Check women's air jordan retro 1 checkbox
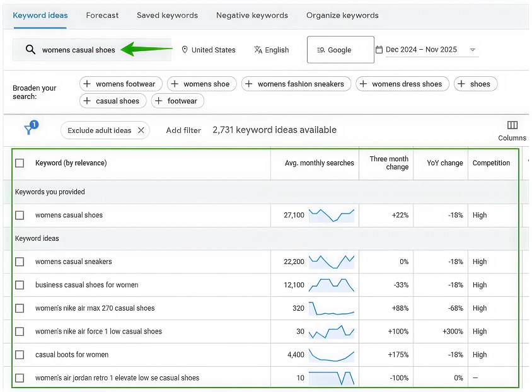532x392 pixels. (x=20, y=378)
